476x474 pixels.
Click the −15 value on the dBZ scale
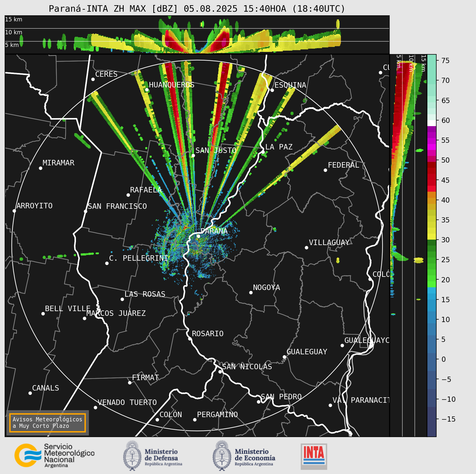pyautogui.click(x=448, y=419)
